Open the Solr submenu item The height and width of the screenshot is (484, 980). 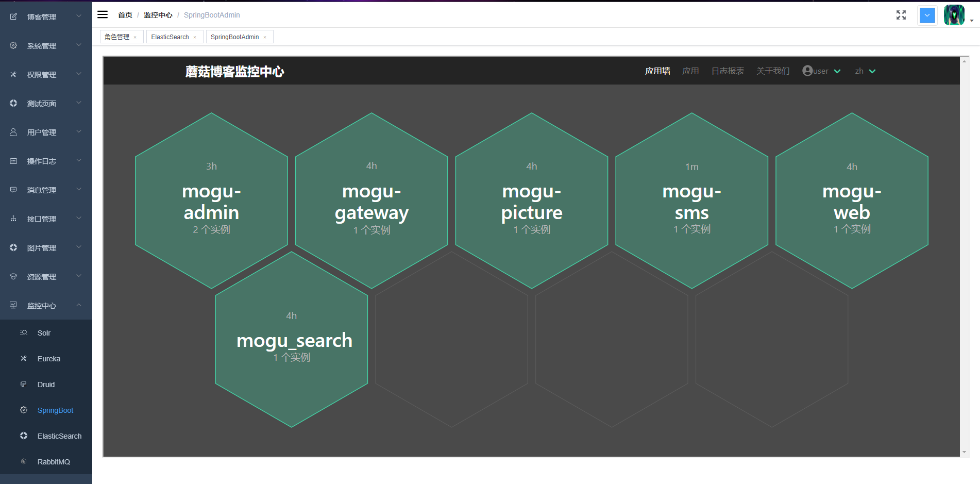click(x=46, y=332)
